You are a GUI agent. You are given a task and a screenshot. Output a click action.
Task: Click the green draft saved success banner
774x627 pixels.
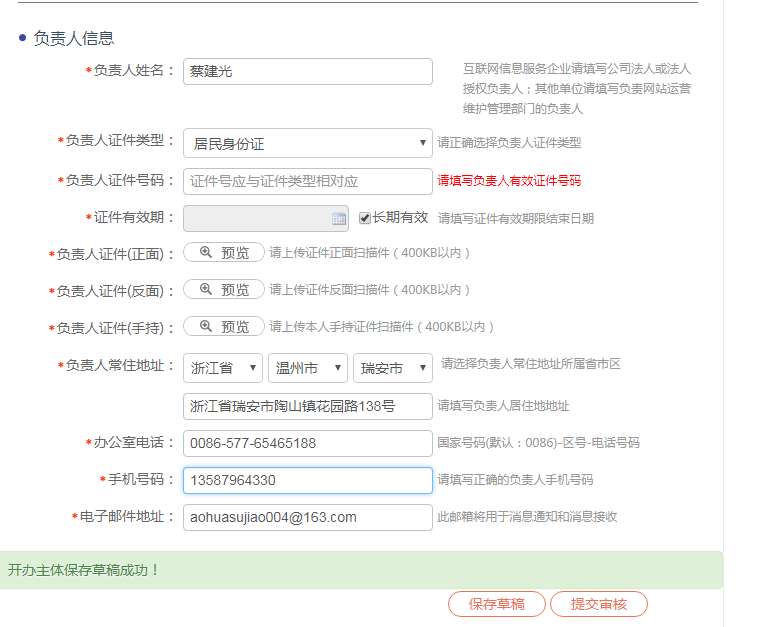tap(360, 570)
